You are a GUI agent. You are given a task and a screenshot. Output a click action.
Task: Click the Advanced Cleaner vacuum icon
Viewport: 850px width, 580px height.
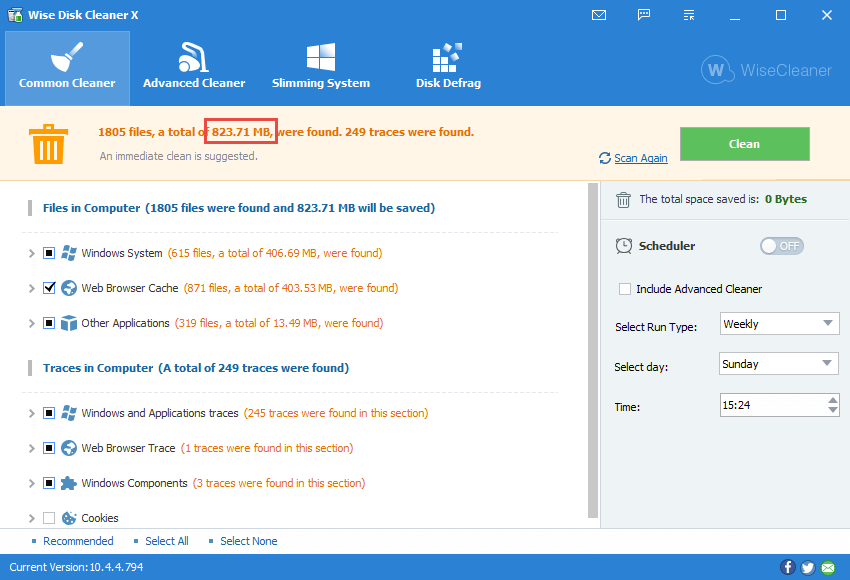click(194, 57)
